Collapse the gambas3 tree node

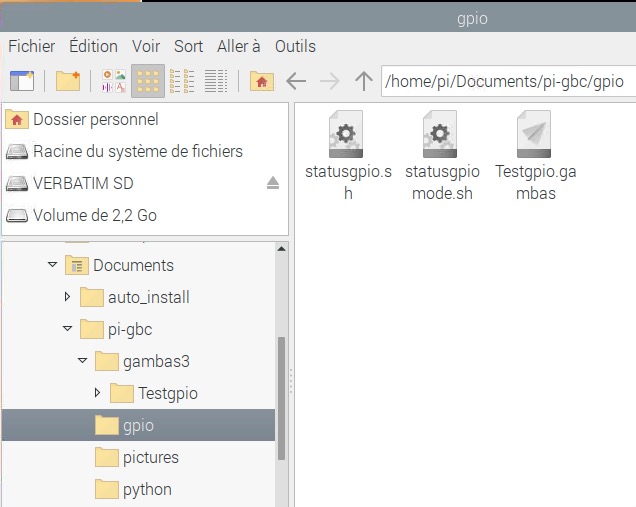click(82, 361)
